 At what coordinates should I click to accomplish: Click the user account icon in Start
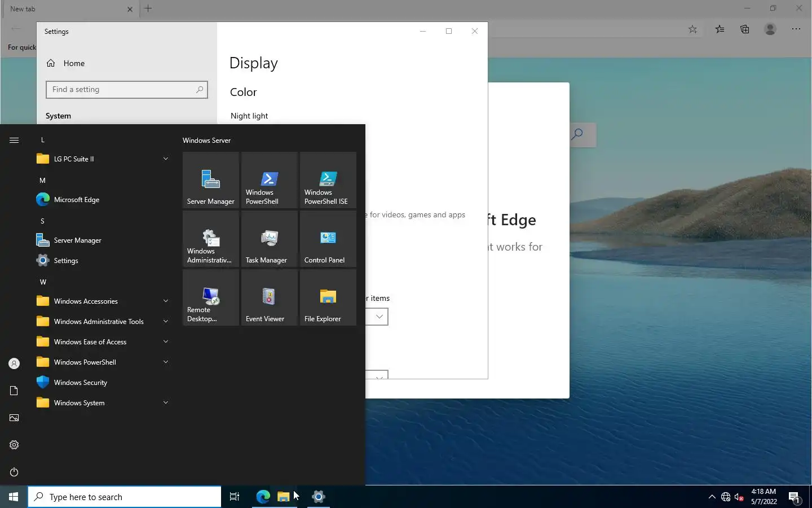click(14, 364)
